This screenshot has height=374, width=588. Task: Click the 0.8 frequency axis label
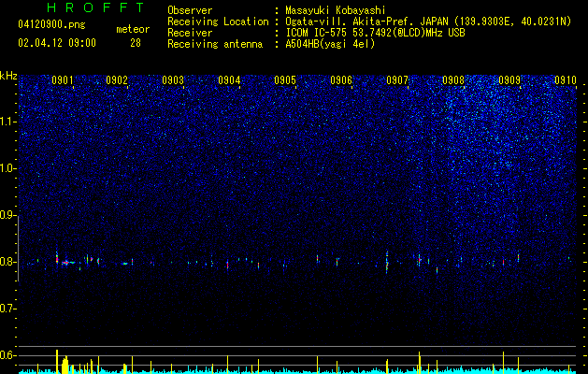8,262
